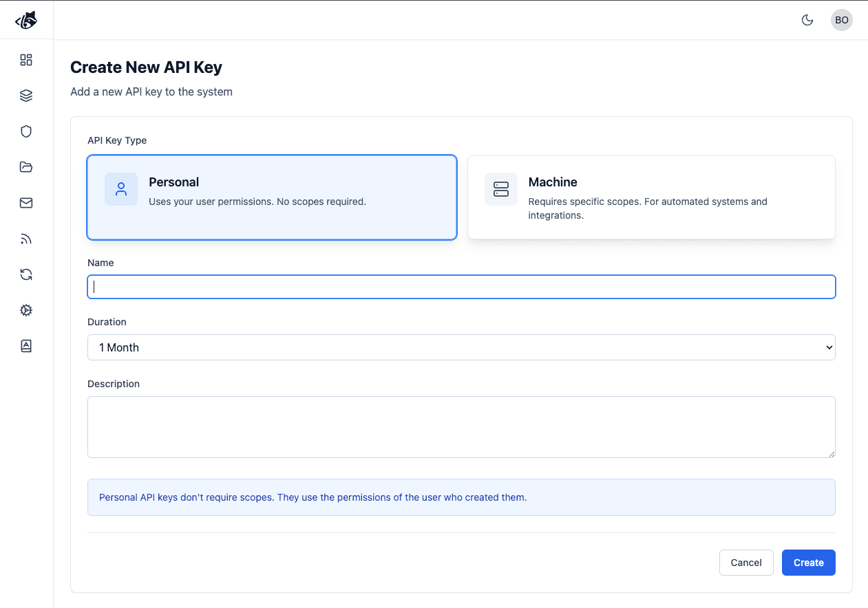Select the stacked layers sidebar icon
Screen dimensions: 868x608
(26, 96)
